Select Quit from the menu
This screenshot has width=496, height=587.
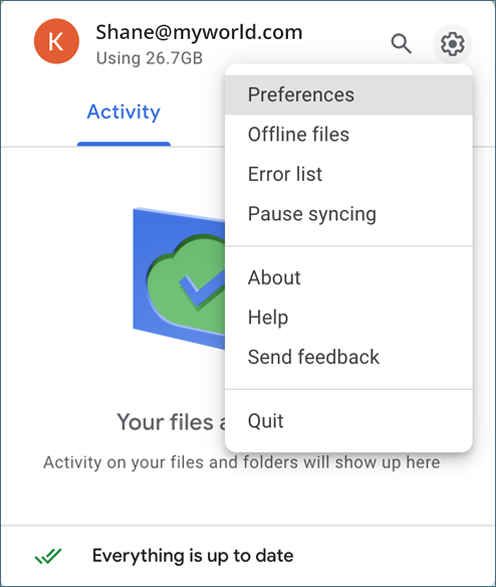[x=349, y=421]
